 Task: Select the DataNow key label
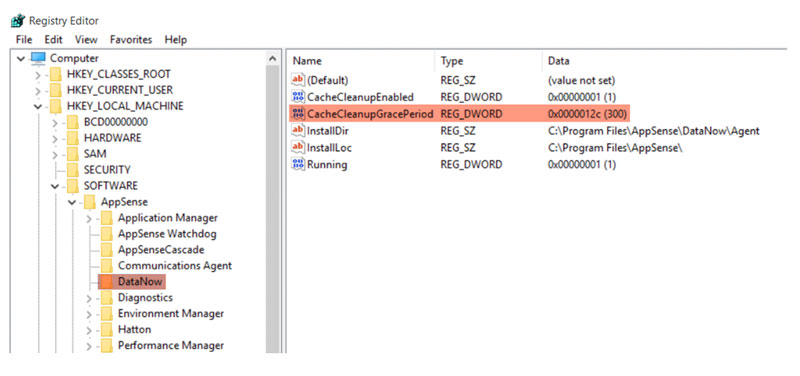140,282
